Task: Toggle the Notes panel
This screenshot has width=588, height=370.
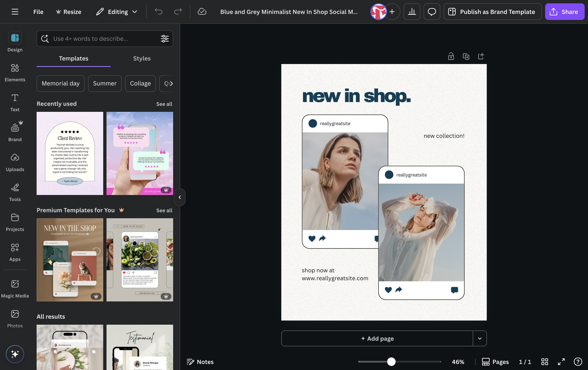Action: coord(200,362)
